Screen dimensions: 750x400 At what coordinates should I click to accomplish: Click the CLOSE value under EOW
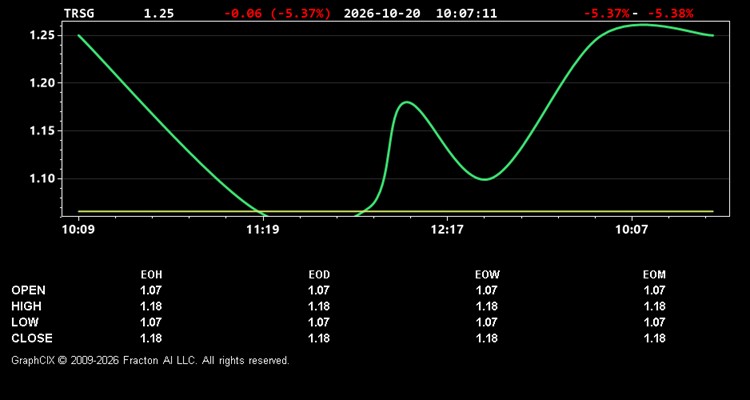(x=487, y=338)
